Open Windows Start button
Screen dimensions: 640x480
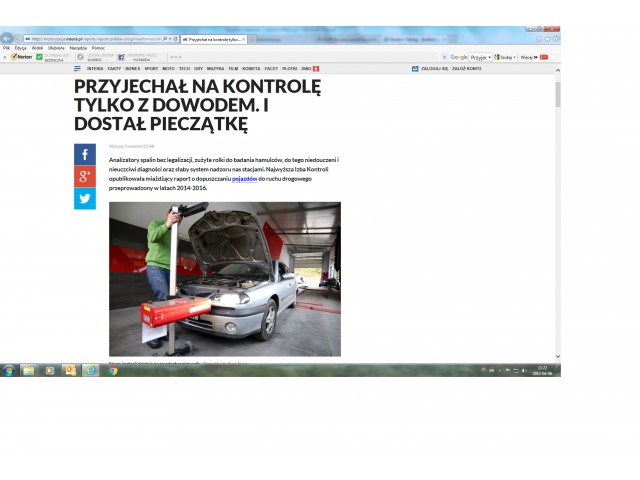tap(9, 370)
